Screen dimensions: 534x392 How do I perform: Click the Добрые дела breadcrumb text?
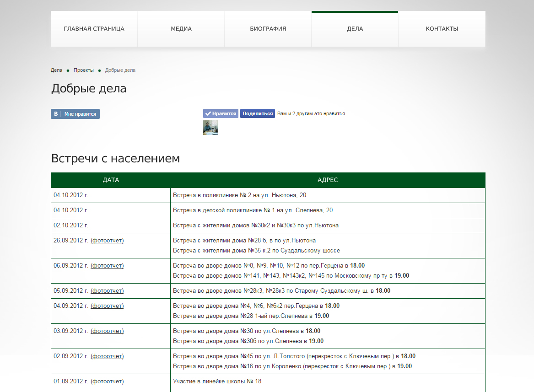coord(120,70)
